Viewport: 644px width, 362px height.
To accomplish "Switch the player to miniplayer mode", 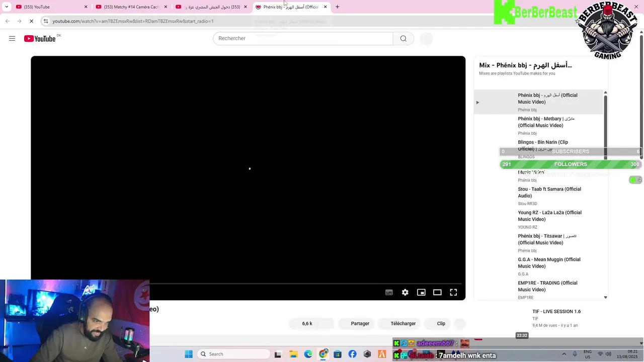I will click(421, 292).
